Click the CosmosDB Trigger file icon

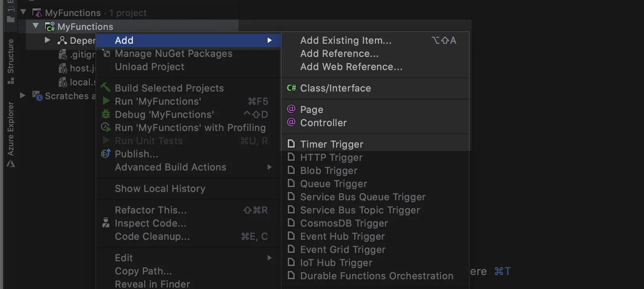point(291,222)
